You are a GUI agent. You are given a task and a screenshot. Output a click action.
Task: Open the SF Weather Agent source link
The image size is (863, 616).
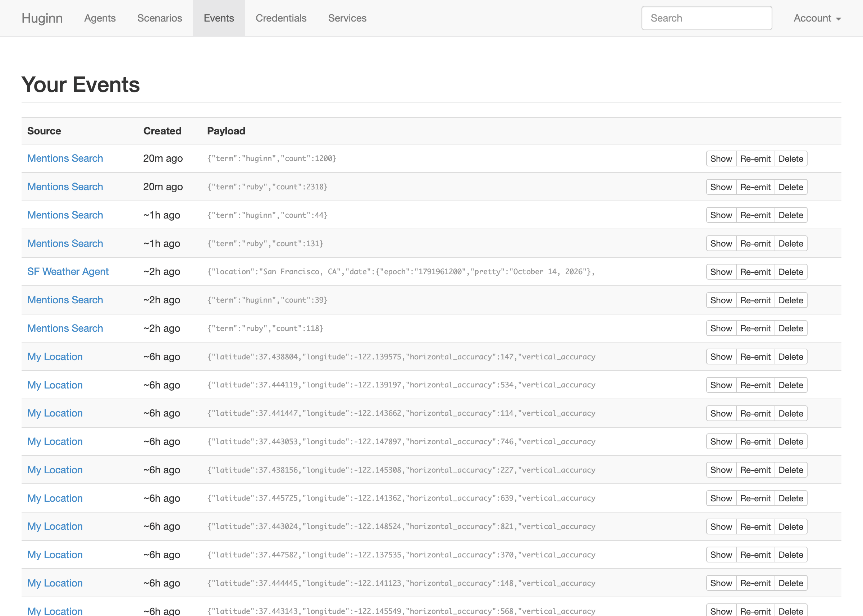(x=68, y=272)
